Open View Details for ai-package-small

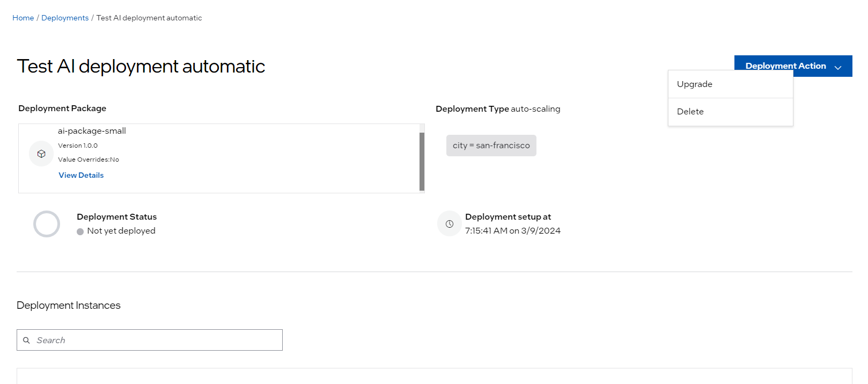click(81, 176)
